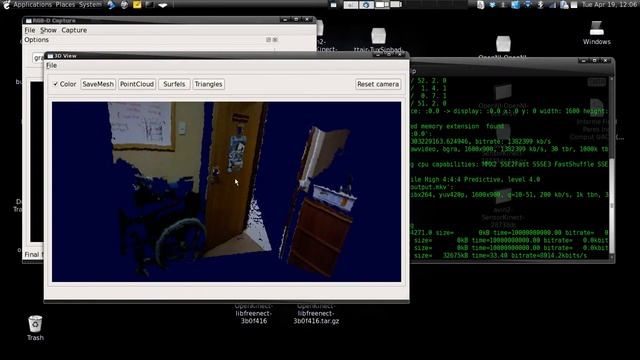The width and height of the screenshot is (640, 360).
Task: Click the GNOME foot logo in top panel
Action: 6,5
